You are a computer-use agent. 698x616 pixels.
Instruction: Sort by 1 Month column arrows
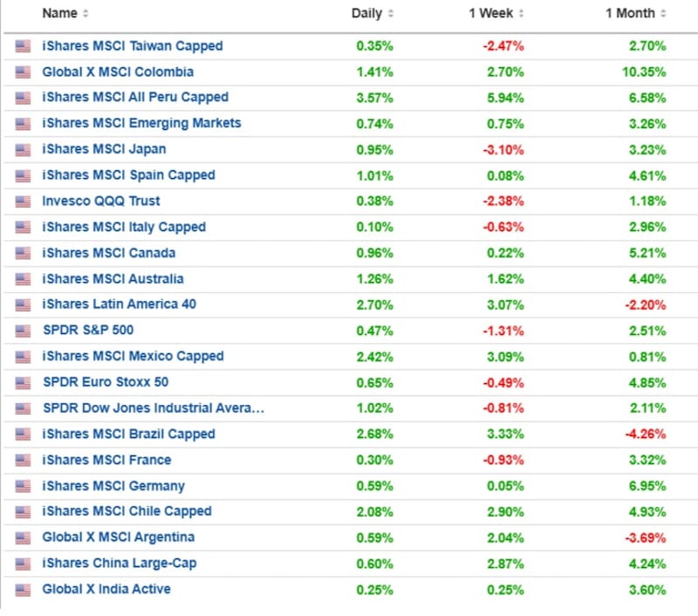coord(663,14)
